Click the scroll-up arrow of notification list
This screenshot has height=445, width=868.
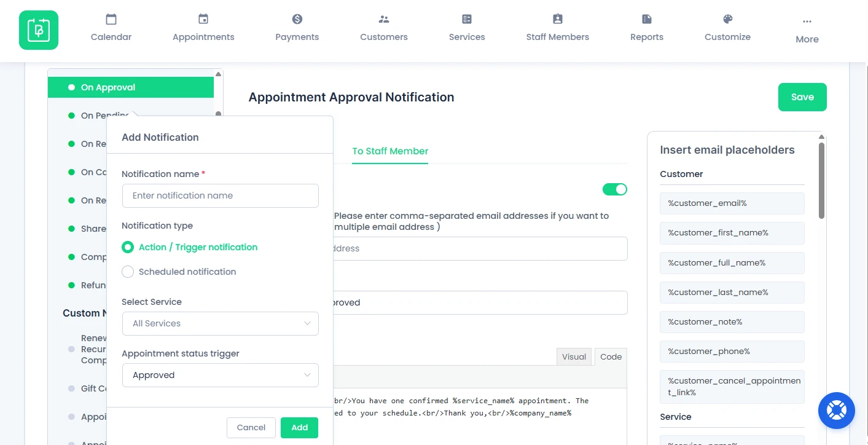[218, 74]
